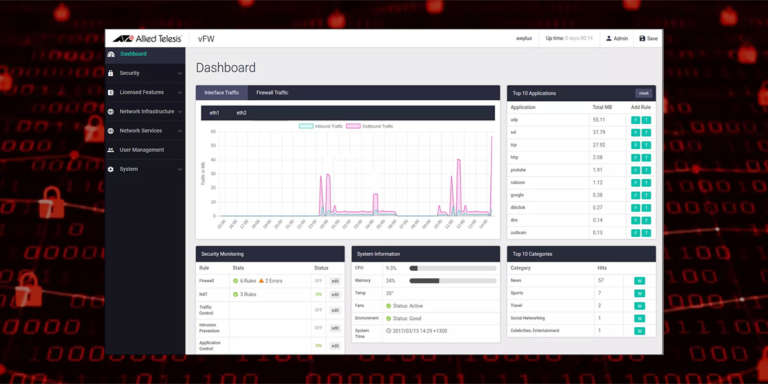Toggle the Application Control status switch

pos(318,346)
